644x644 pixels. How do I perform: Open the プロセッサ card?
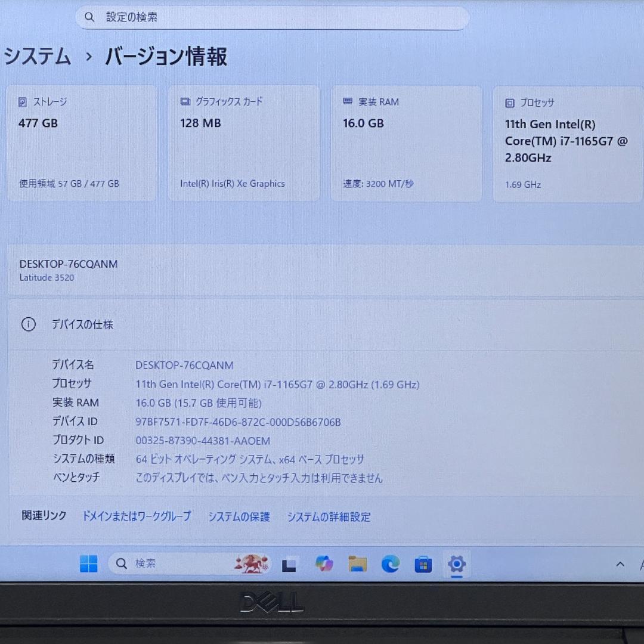click(568, 144)
